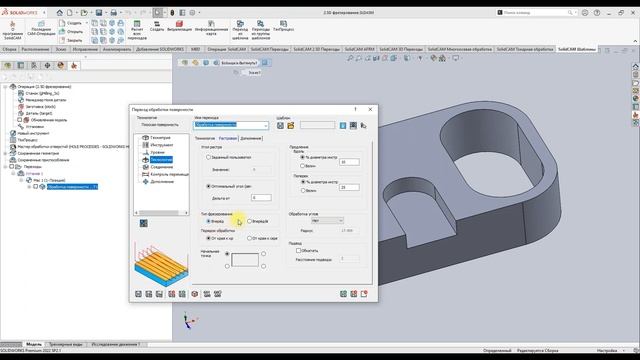640x360 pixels.
Task: Click the help question mark in dialog title
Action: [356, 109]
